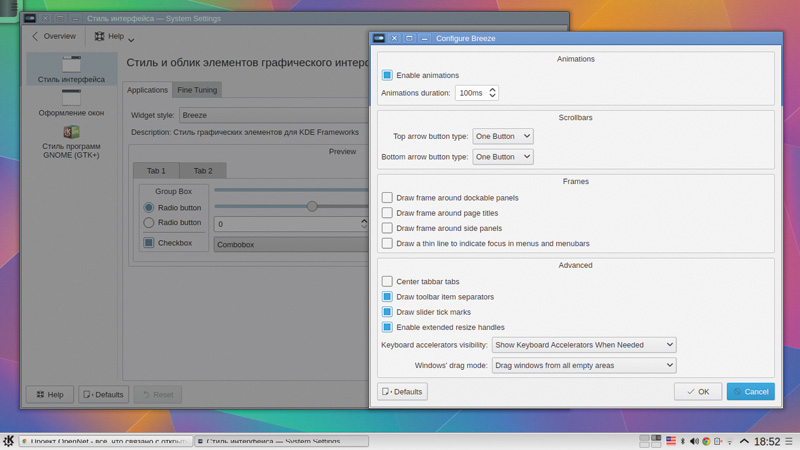The image size is (800, 450).
Task: Open Top arrow button type dropdown
Action: click(x=503, y=136)
